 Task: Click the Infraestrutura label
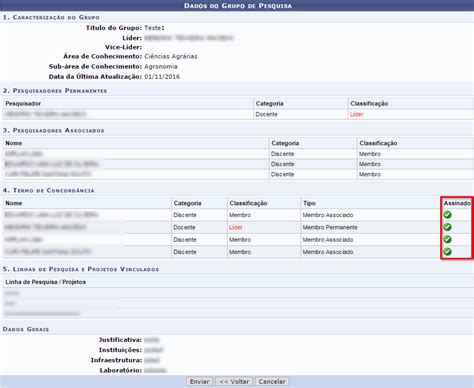tap(116, 360)
